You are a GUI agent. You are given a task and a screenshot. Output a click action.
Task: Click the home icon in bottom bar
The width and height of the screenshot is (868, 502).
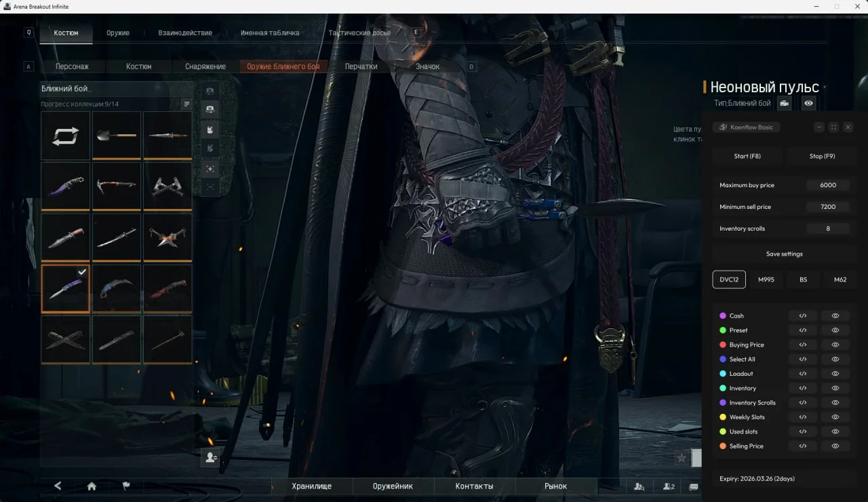[x=92, y=486]
